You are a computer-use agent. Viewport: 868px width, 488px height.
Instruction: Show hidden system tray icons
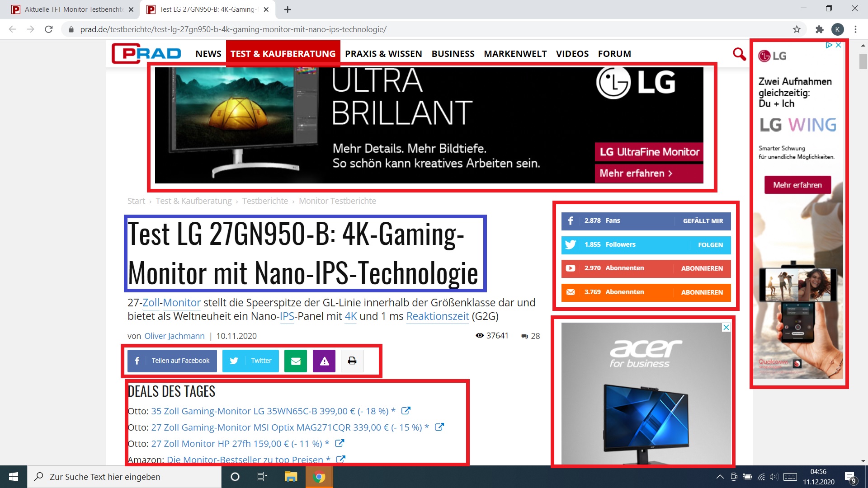point(720,477)
